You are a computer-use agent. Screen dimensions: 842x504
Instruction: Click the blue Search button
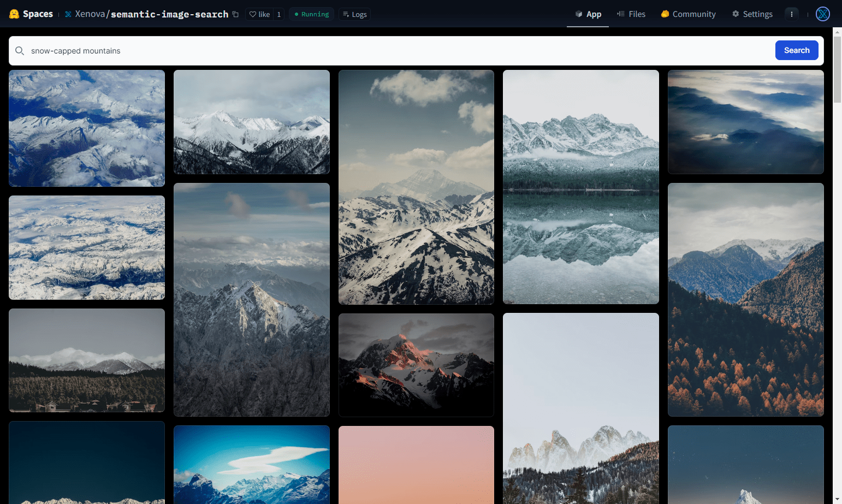pyautogui.click(x=796, y=50)
